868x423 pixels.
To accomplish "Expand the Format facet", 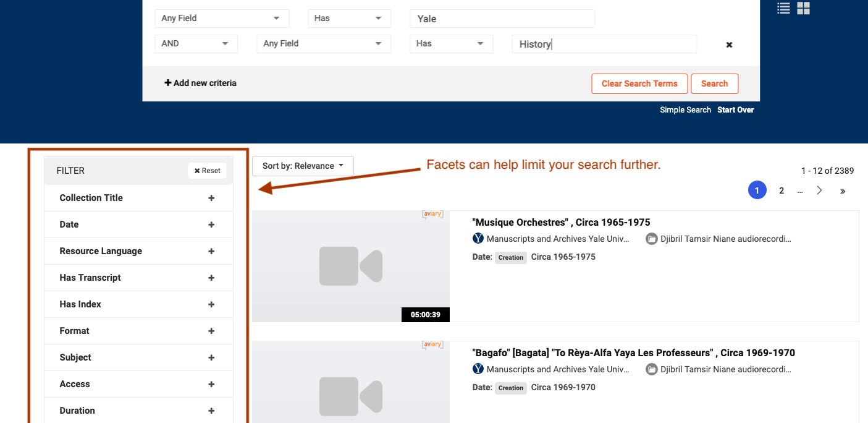I will (138, 331).
